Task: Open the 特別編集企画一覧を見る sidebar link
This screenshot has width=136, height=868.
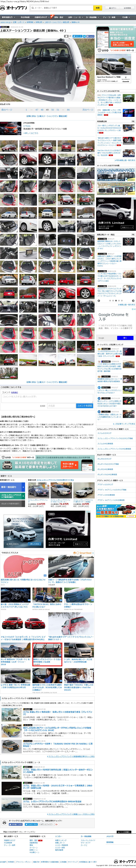Action: (125, 160)
